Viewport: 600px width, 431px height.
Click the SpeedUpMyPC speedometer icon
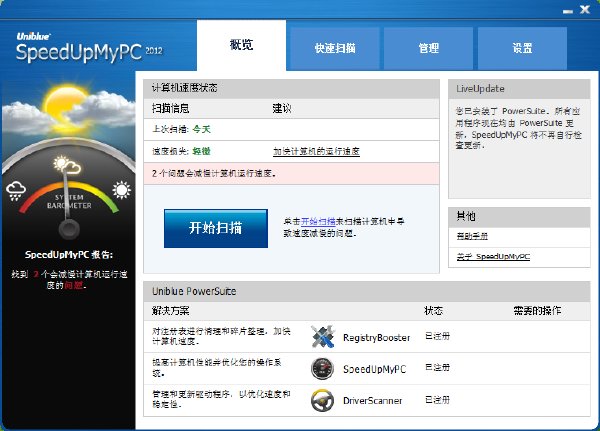[x=323, y=369]
